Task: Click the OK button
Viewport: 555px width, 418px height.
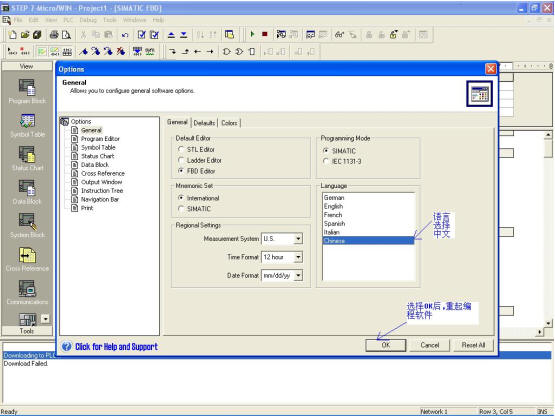Action: click(x=385, y=345)
